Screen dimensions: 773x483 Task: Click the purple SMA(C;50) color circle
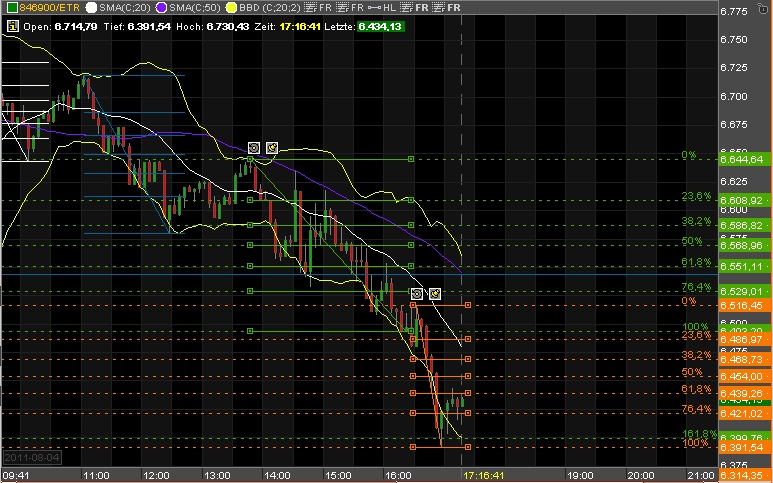pyautogui.click(x=162, y=7)
